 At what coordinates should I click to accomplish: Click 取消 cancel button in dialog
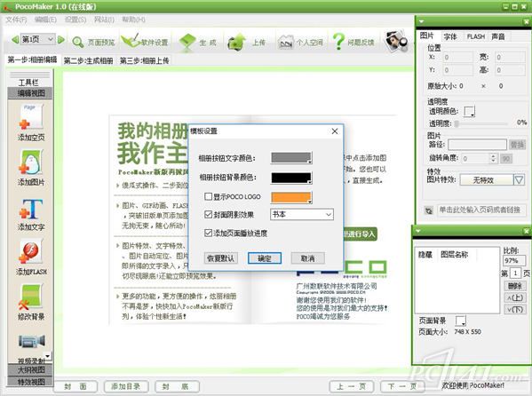307,258
